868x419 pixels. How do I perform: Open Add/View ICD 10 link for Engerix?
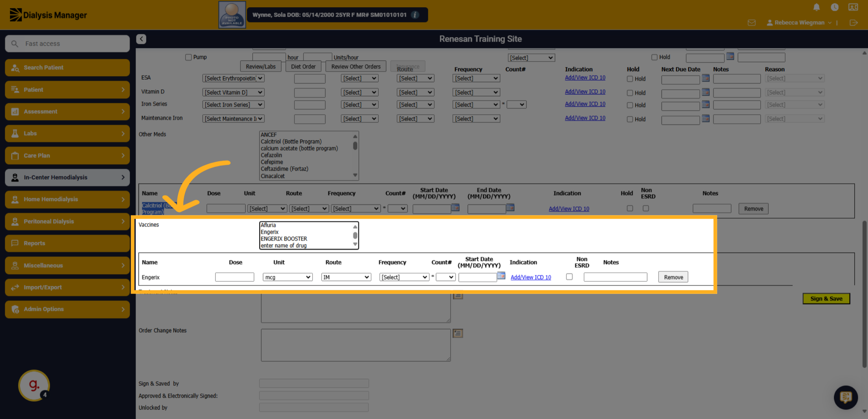pos(531,277)
